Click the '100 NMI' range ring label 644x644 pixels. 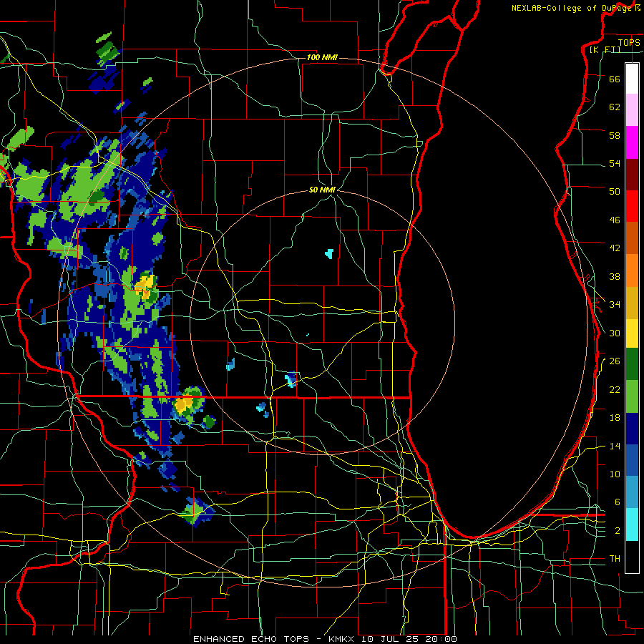[x=322, y=57]
